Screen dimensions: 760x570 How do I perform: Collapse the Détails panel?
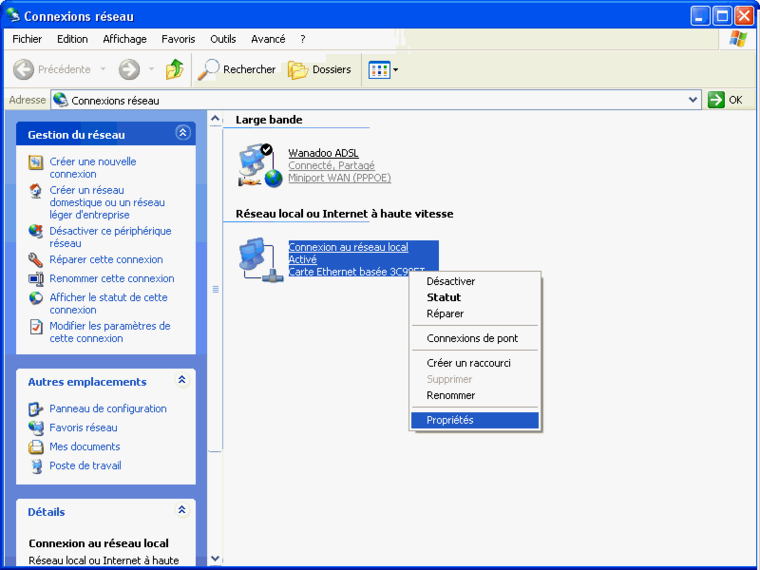(182, 510)
